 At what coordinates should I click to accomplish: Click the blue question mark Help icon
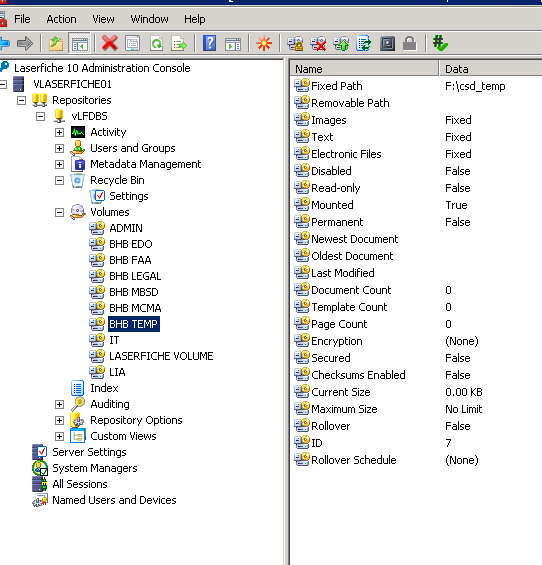(x=209, y=44)
